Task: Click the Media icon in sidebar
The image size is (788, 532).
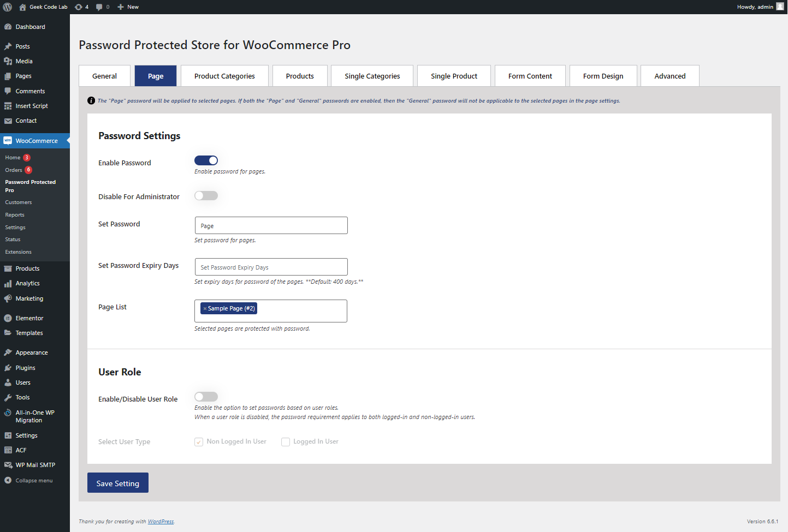Action: (8, 61)
